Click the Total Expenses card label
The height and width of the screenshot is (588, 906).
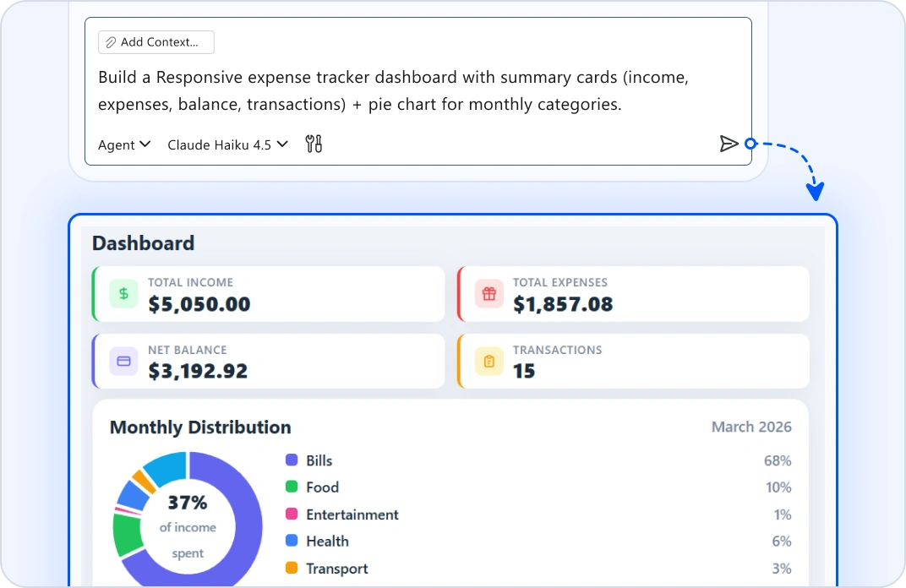pos(559,282)
